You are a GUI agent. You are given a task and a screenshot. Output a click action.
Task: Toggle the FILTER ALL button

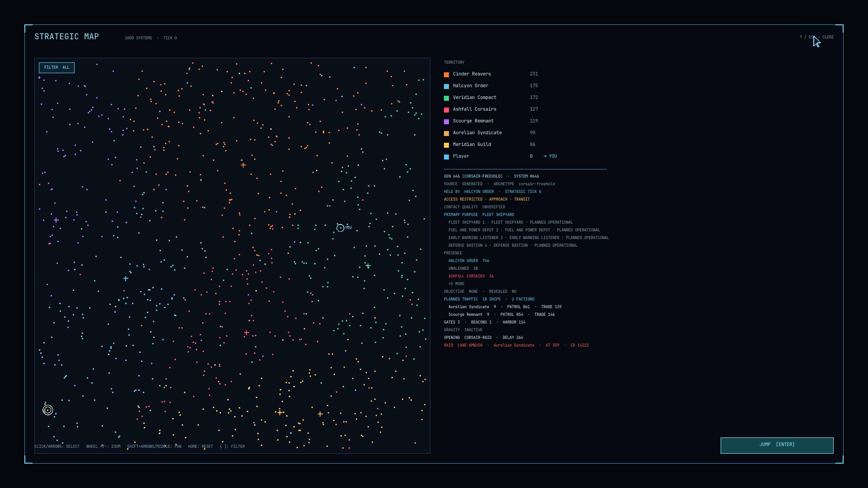tap(57, 68)
